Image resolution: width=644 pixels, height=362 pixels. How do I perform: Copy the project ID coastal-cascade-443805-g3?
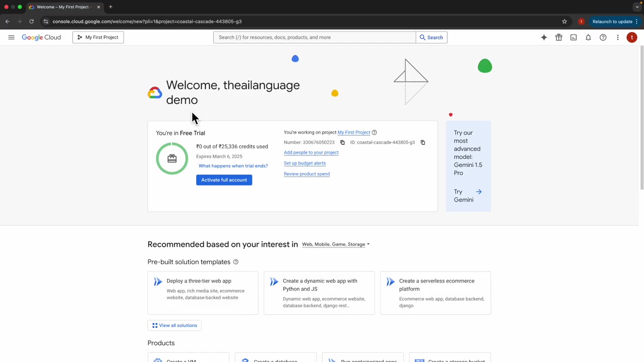tap(423, 142)
